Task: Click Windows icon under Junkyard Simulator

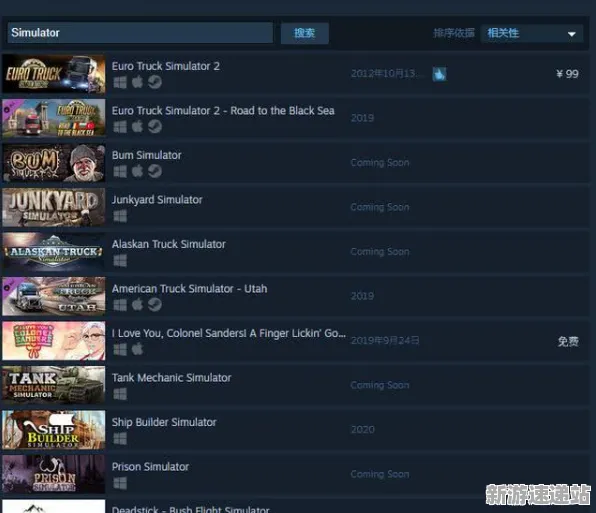Action: pos(120,216)
